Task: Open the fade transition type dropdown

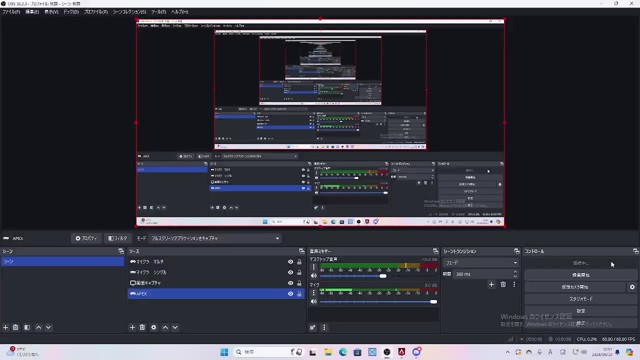Action: pos(481,262)
